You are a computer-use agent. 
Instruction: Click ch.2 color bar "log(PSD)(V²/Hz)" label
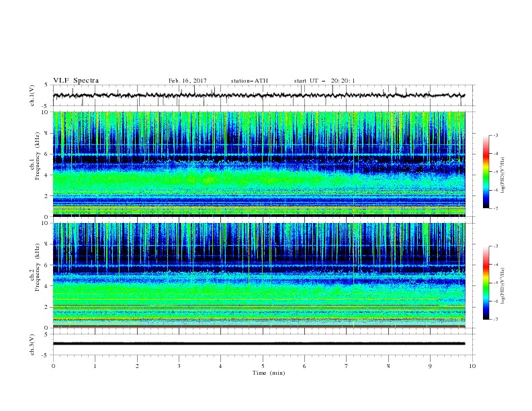click(x=503, y=285)
